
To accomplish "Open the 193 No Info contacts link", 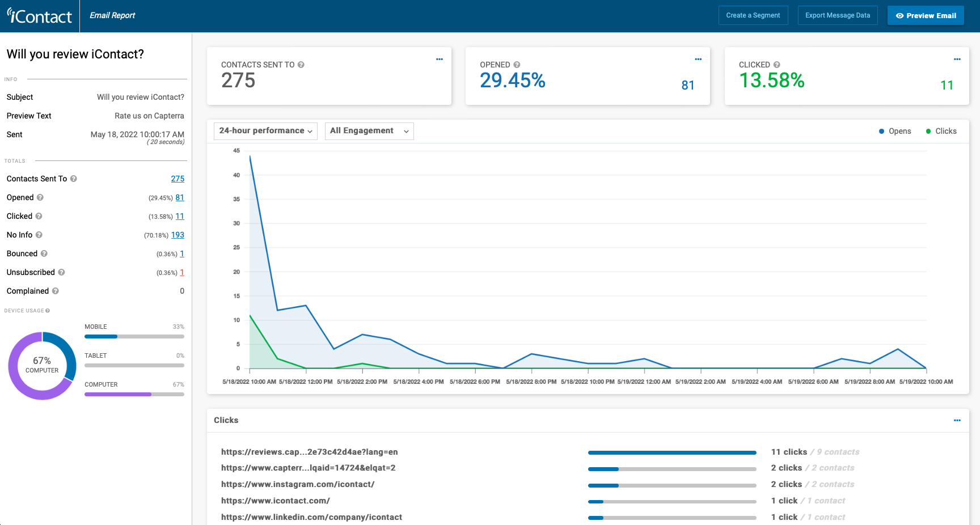I will (178, 235).
